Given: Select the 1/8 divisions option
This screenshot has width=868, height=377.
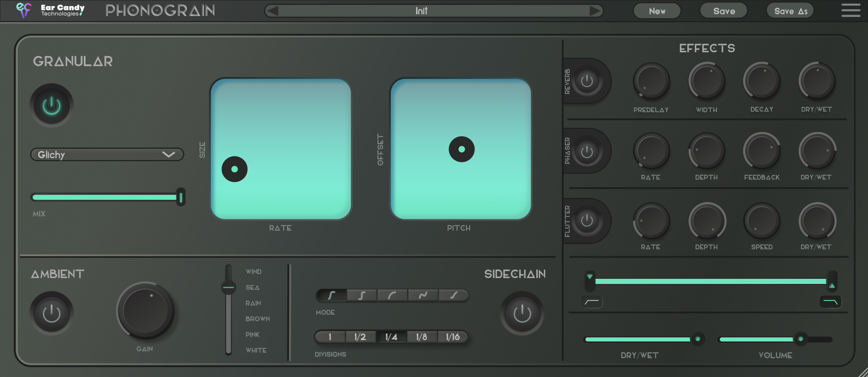Looking at the screenshot, I should tap(421, 337).
